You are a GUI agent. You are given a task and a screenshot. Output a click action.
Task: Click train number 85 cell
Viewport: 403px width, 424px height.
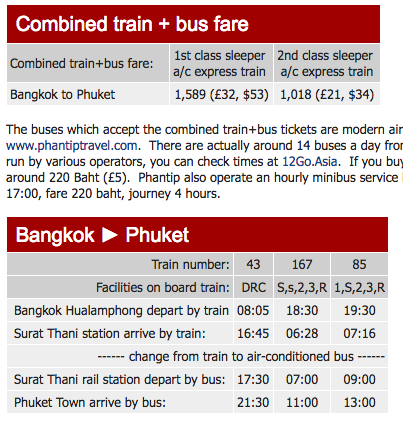(x=359, y=264)
